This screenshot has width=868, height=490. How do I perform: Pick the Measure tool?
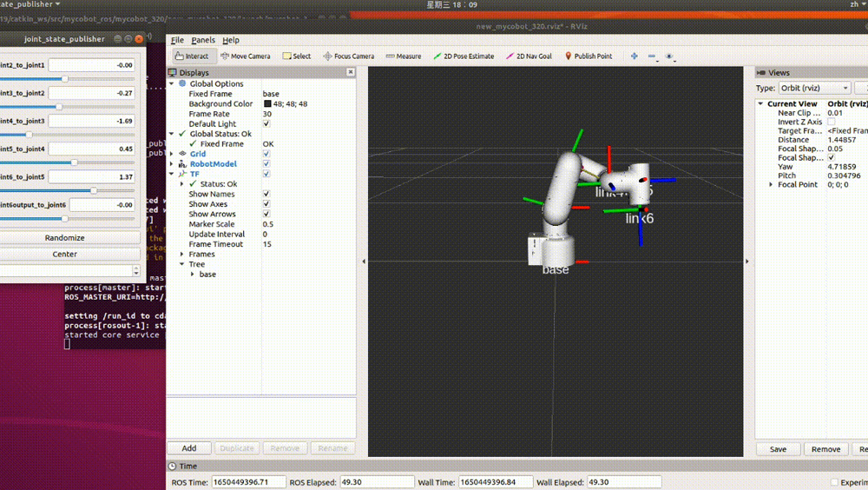click(x=404, y=56)
